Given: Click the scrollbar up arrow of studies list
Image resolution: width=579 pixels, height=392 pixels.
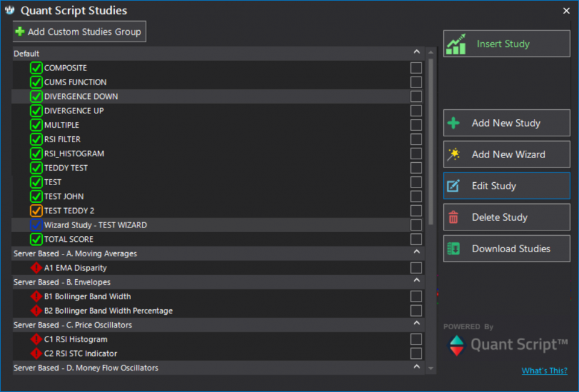Looking at the screenshot, I should (x=431, y=52).
